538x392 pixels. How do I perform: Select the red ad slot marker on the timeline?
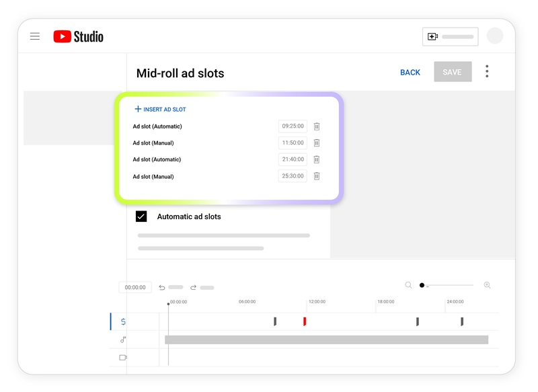click(304, 321)
